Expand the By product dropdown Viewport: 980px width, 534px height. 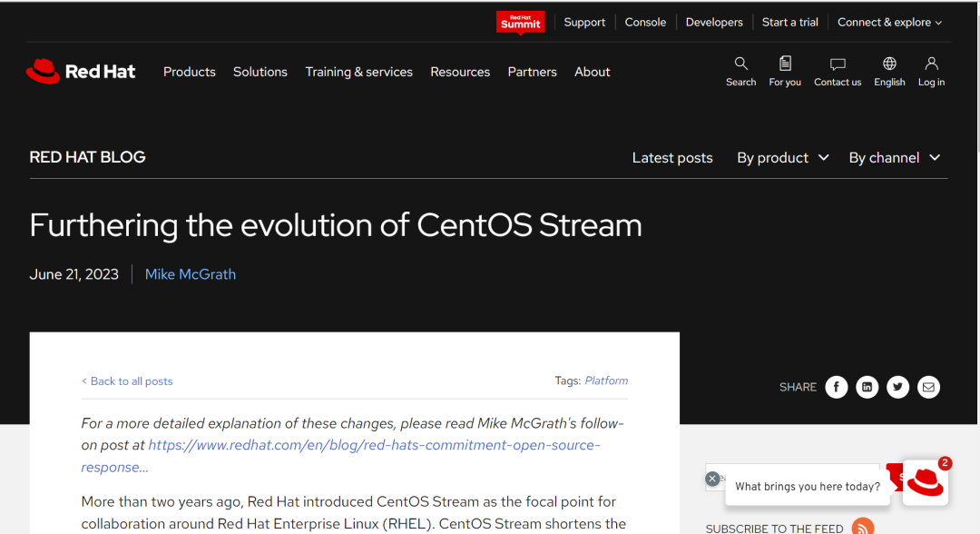(782, 158)
